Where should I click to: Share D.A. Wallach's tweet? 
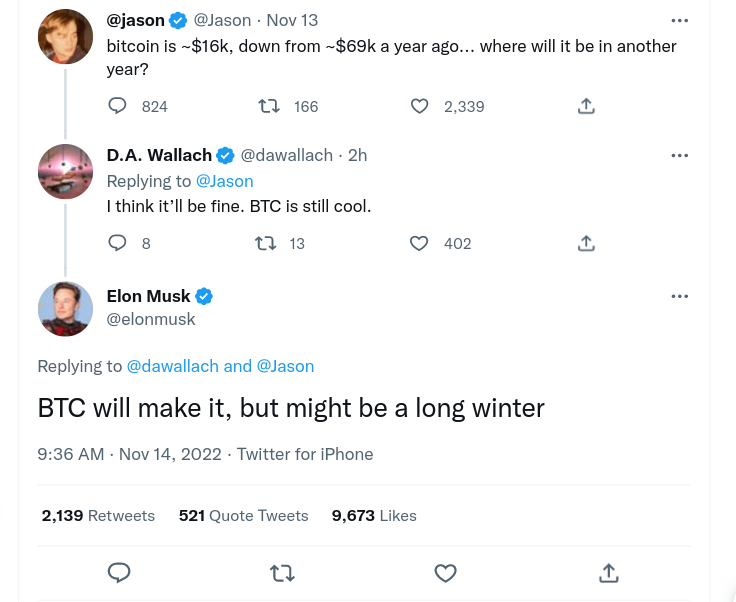click(587, 243)
